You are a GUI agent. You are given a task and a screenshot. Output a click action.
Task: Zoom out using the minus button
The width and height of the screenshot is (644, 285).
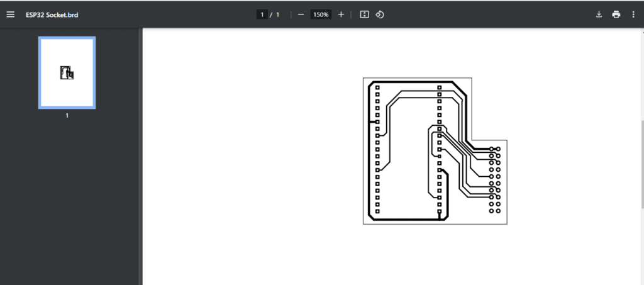301,14
